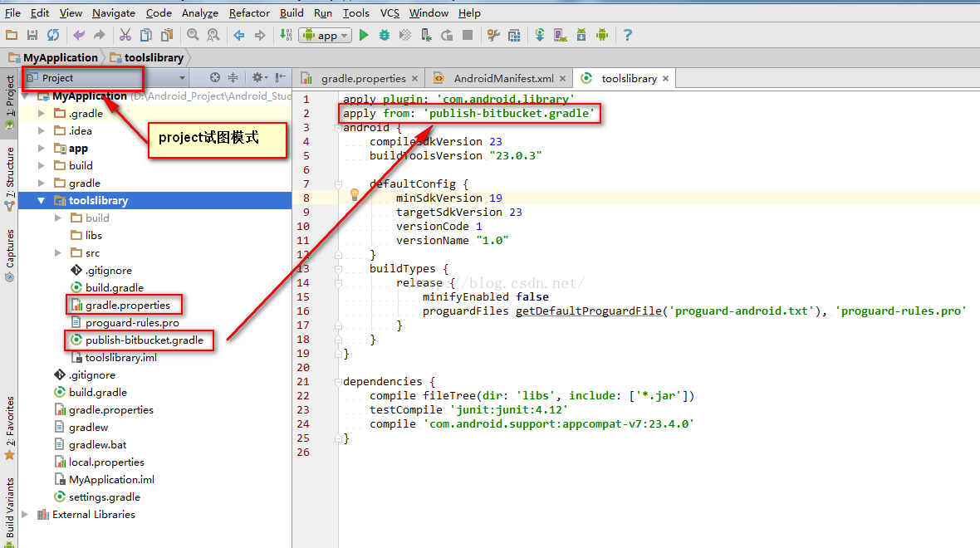Collapse the toolslibrary module
Image resolution: width=980 pixels, height=548 pixels.
tap(42, 201)
